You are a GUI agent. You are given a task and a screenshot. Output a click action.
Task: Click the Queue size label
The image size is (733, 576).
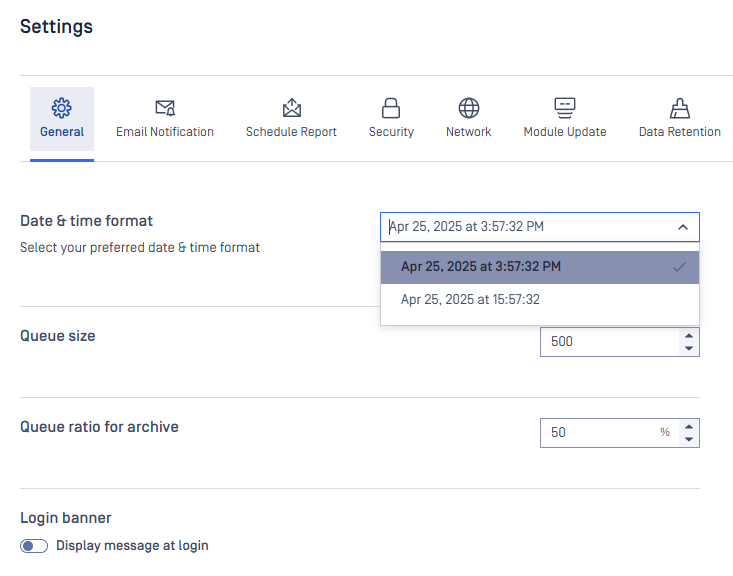pyautogui.click(x=57, y=336)
